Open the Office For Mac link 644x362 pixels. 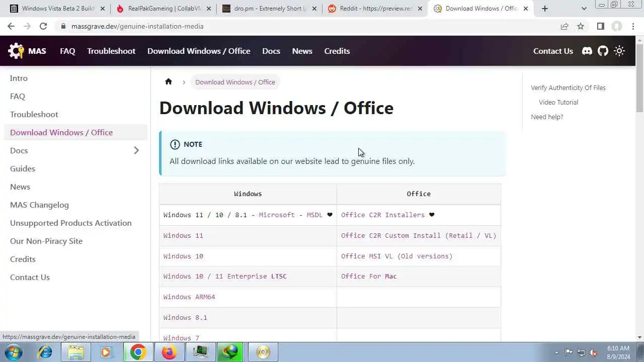coord(369,276)
